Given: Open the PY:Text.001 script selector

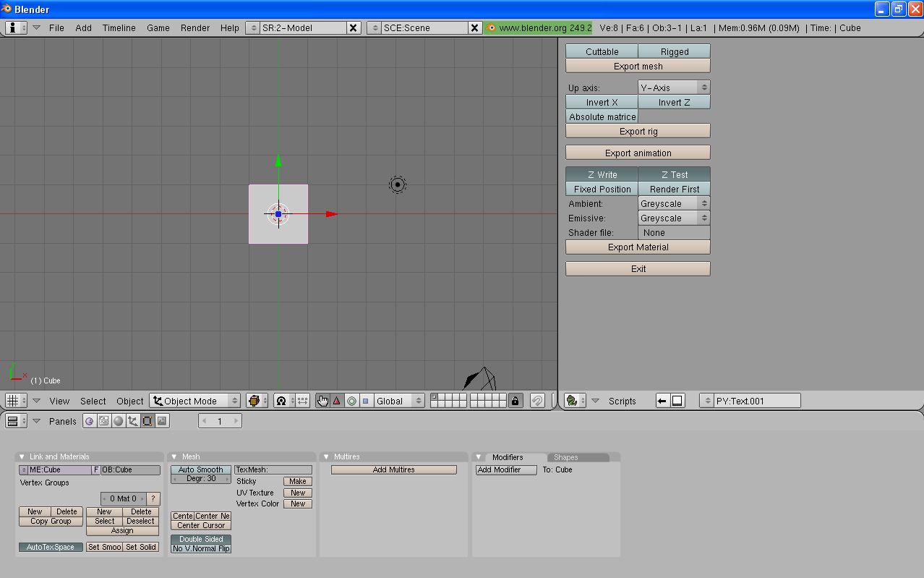Looking at the screenshot, I should tap(706, 401).
